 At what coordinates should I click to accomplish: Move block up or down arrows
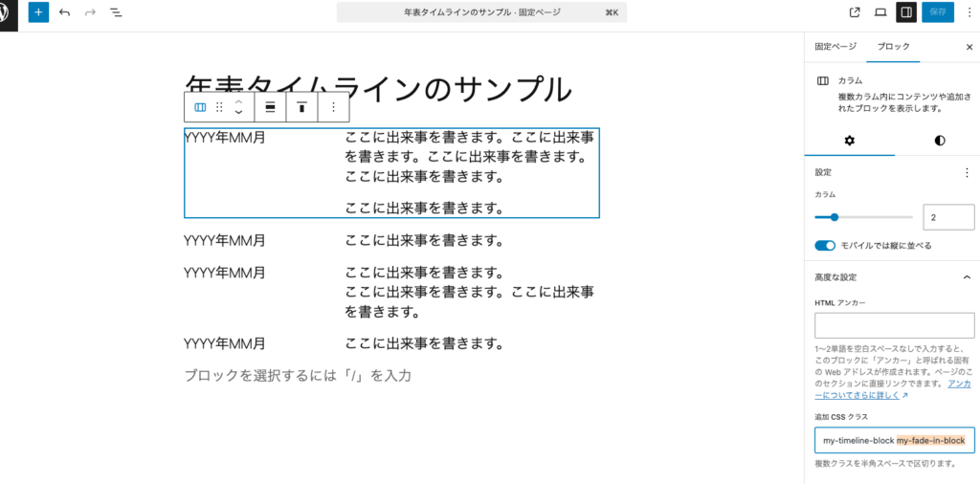(x=238, y=107)
